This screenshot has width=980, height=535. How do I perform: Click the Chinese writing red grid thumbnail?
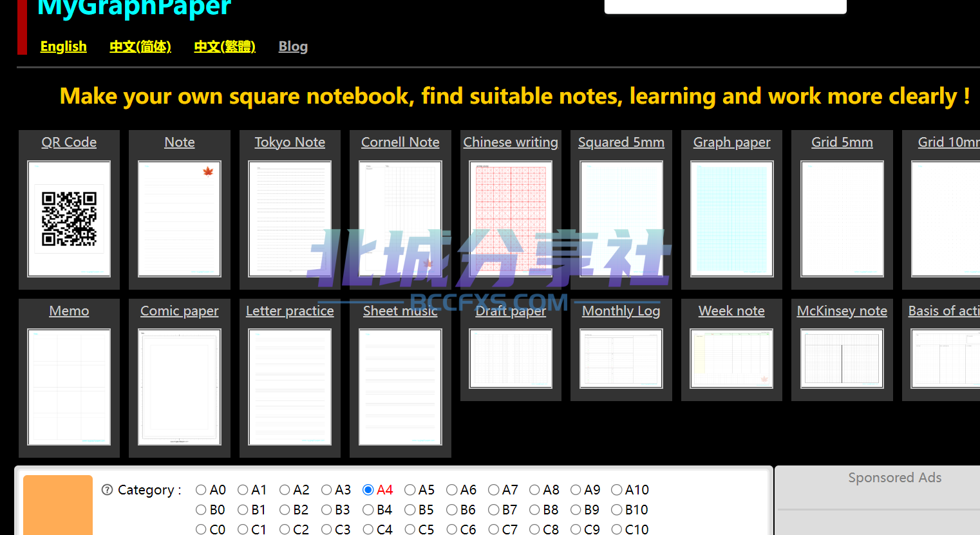[511, 219]
